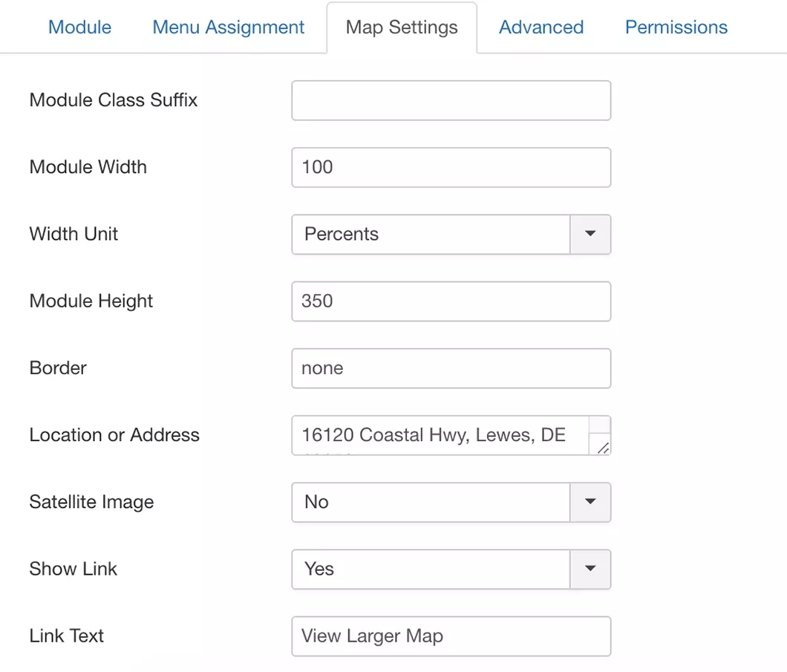Image resolution: width=787 pixels, height=672 pixels.
Task: Click the Border field containing none
Action: tap(451, 368)
